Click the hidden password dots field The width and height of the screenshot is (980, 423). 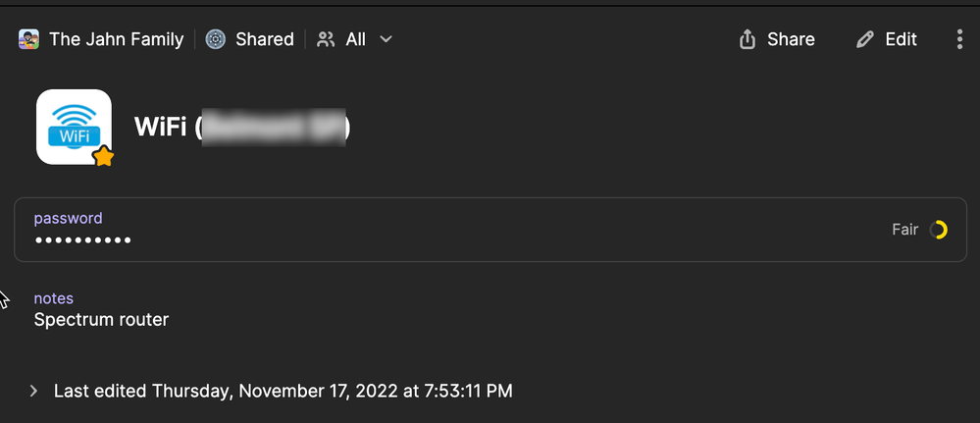click(82, 240)
